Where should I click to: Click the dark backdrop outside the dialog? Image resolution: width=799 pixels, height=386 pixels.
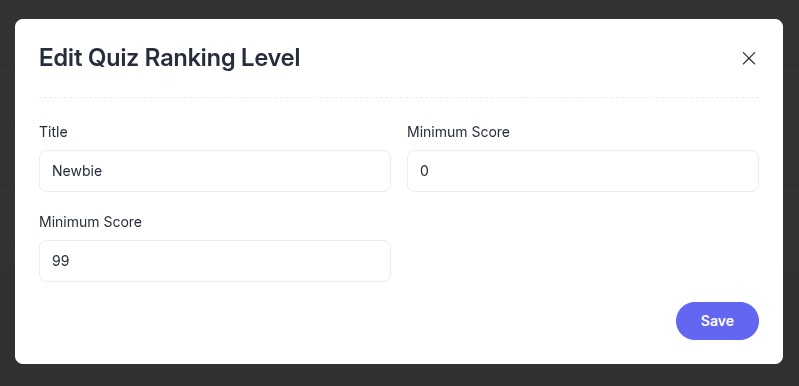(x=400, y=375)
